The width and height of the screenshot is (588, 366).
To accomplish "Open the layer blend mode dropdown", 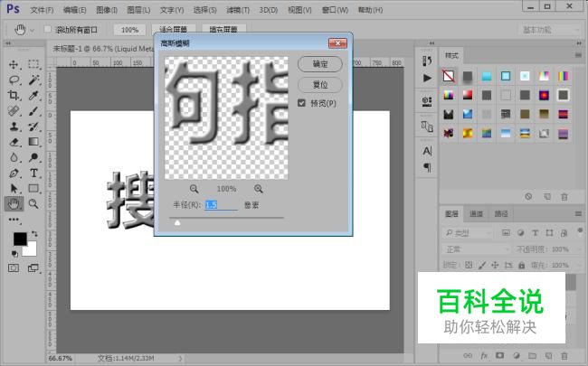I will click(476, 249).
